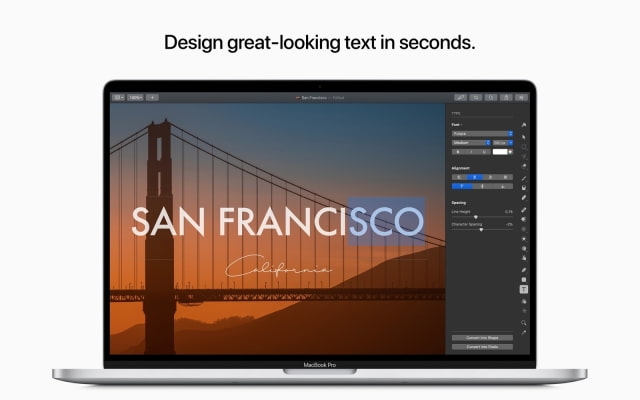Viewport: 640px width, 400px height.
Task: Set vertical alignment to top
Action: [x=462, y=186]
